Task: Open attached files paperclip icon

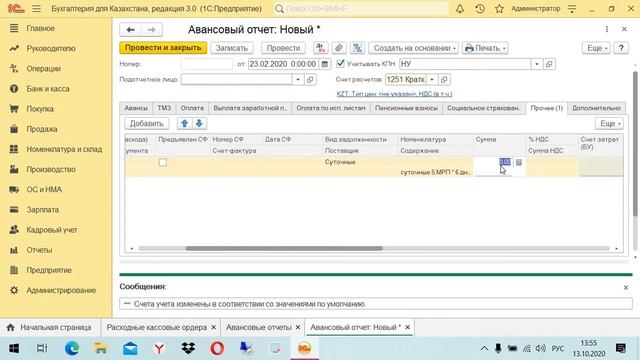Action: tap(339, 48)
